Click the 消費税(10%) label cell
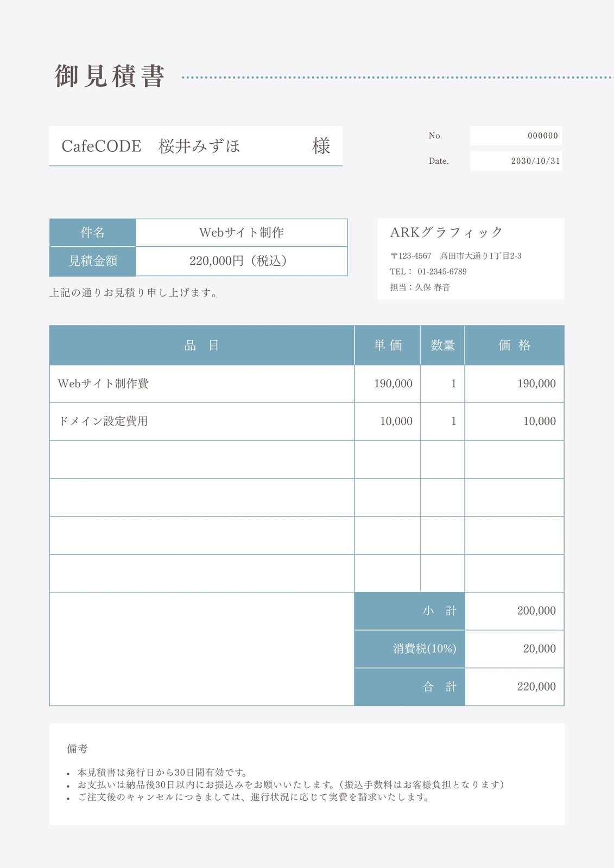 409,649
